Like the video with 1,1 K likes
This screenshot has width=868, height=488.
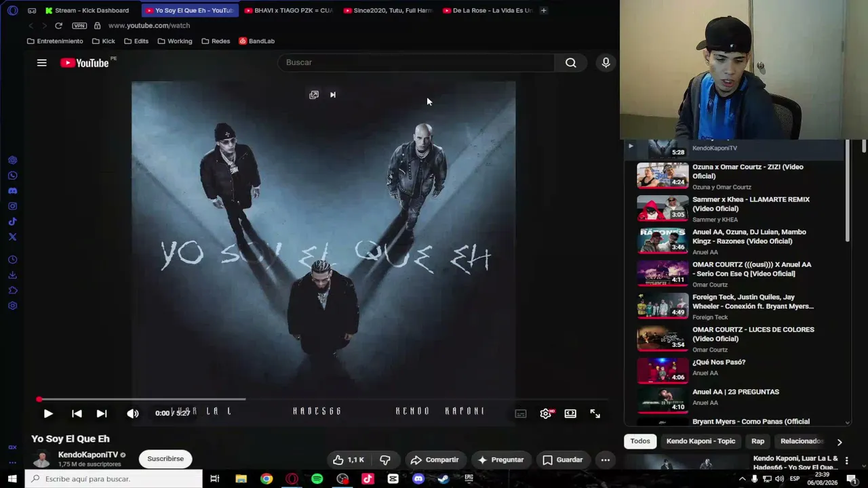[349, 460]
